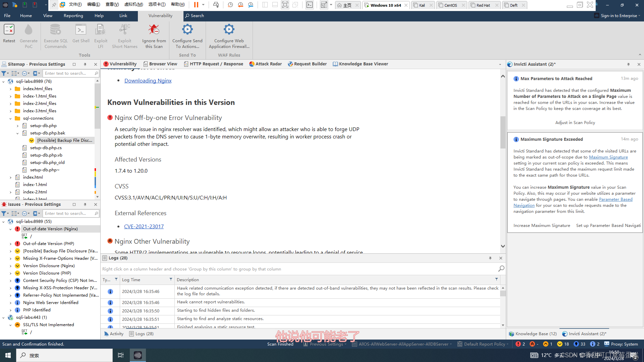Click the Sitemap filter funnel icon
The width and height of the screenshot is (644, 362).
click(x=4, y=73)
